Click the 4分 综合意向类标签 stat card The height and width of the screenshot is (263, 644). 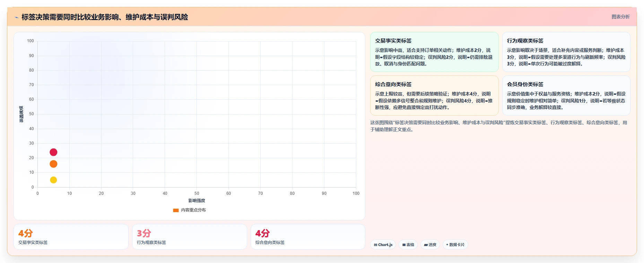308,237
